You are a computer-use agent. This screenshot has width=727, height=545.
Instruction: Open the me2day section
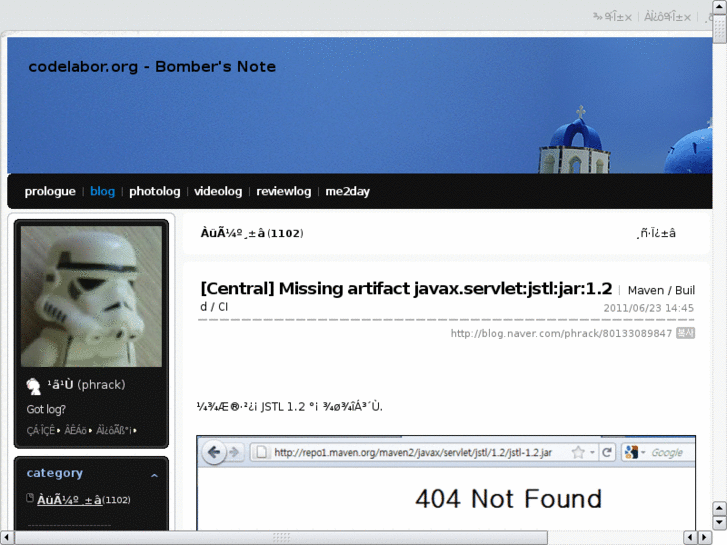click(347, 191)
